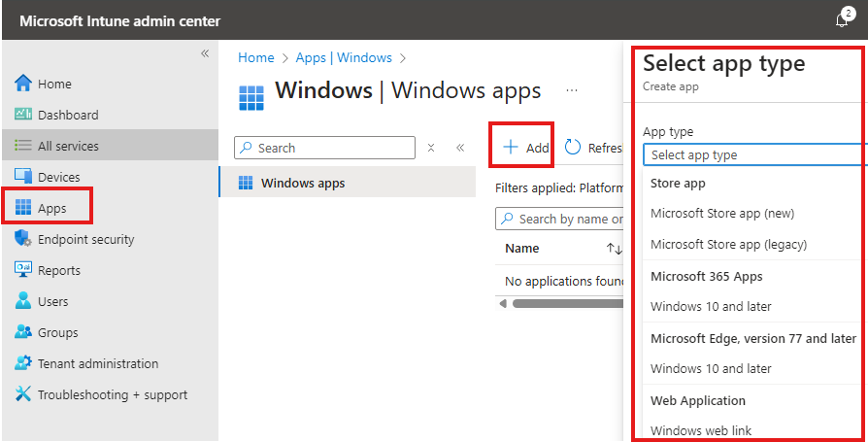
Task: Click the Apps grid icon in sidebar
Action: (23, 208)
